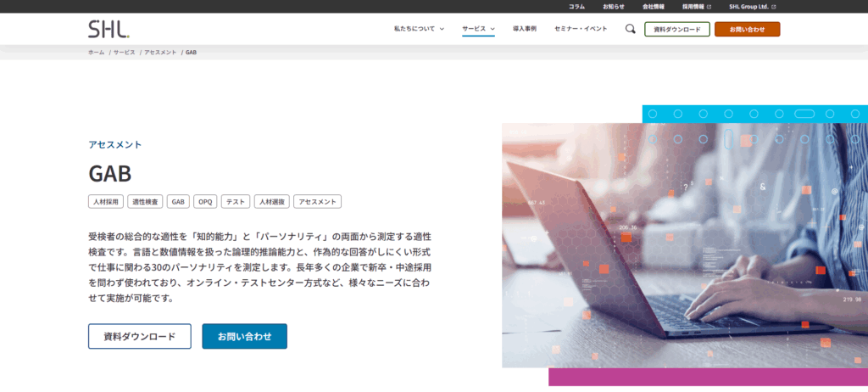
Task: Click the external link icon beside SHL Group Ltd.
Action: (773, 6)
